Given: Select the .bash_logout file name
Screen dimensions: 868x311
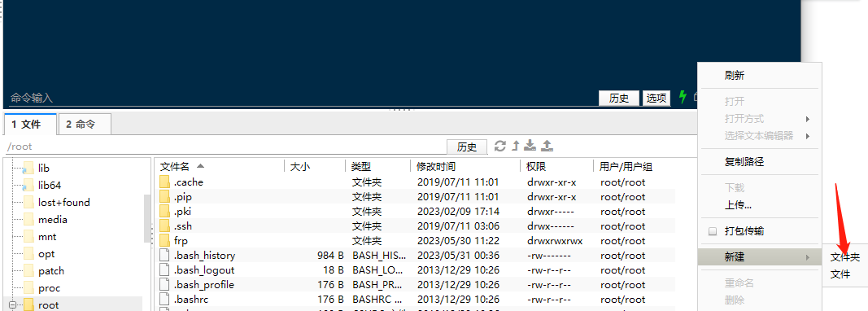Looking at the screenshot, I should (204, 270).
